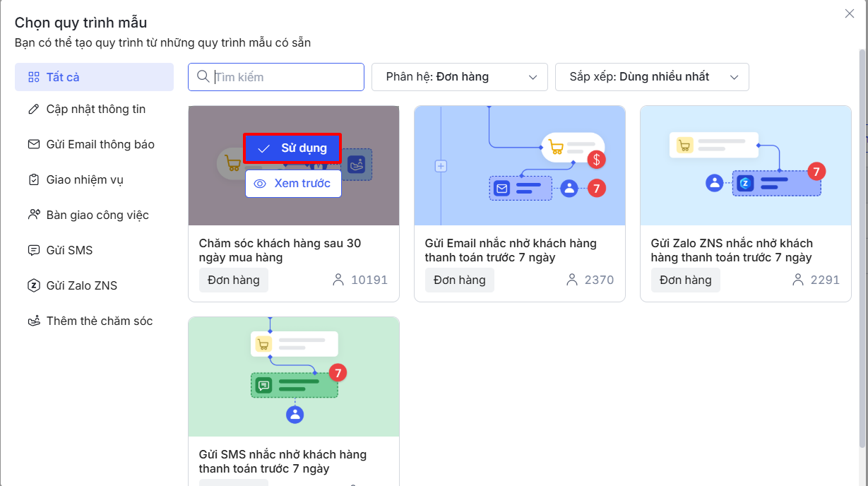Choose the Gửi Zalo ZNS nhắc nhở template thumbnail
Image resolution: width=868 pixels, height=486 pixels.
745,166
